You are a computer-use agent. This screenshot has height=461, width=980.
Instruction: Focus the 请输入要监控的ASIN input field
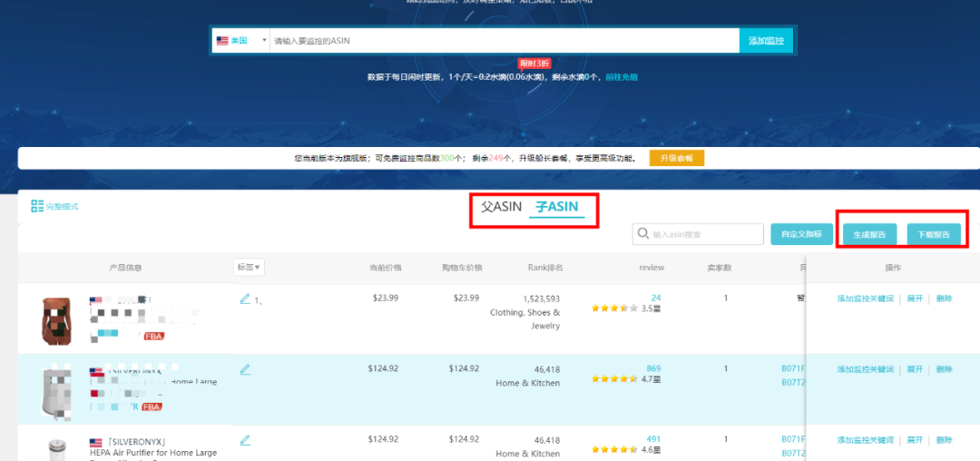505,41
